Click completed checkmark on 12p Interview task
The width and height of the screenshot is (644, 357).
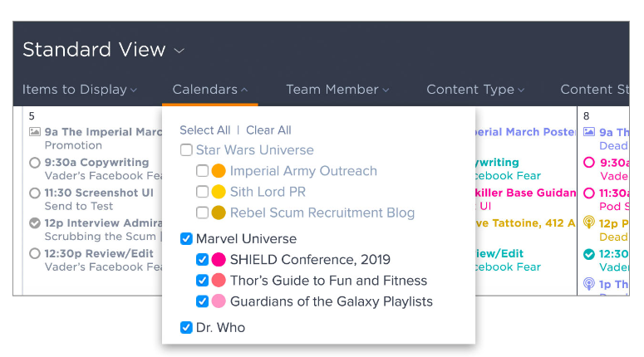coord(35,223)
